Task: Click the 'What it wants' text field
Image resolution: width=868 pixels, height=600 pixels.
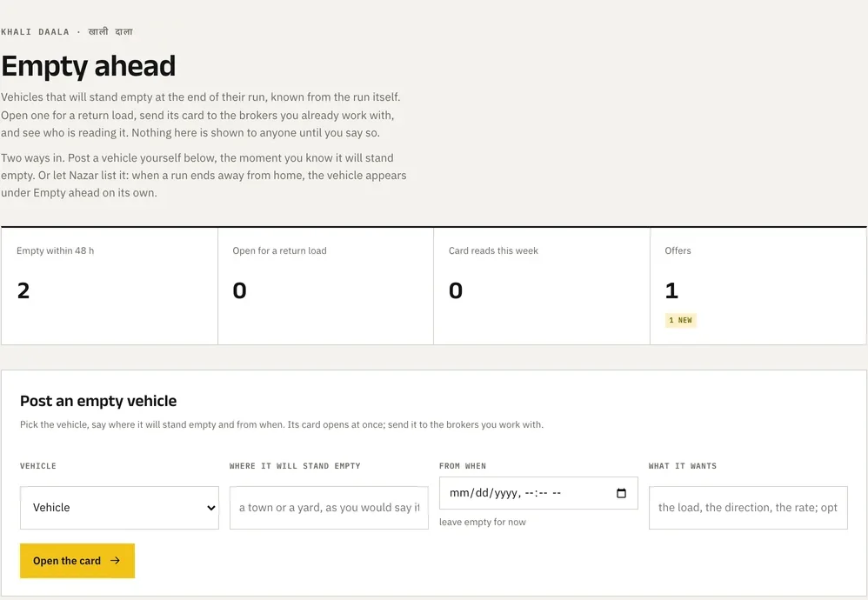Action: coord(748,508)
